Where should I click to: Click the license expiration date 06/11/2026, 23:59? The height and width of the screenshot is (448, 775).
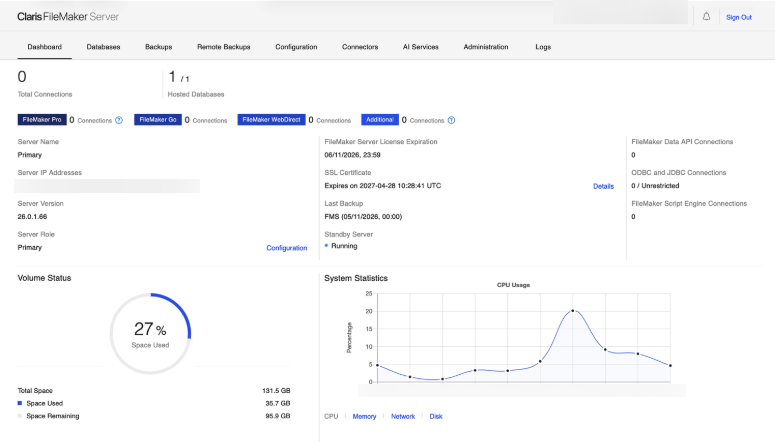click(352, 155)
